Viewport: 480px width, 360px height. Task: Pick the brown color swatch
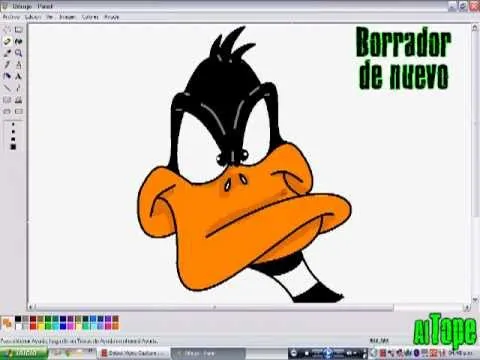pos(115,319)
